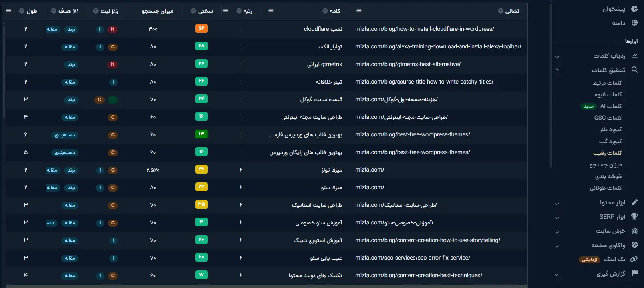Image resolution: width=644 pixels, height=288 pixels.
Task: Click the trophy icon for ابزار SERP
Action: (634, 216)
